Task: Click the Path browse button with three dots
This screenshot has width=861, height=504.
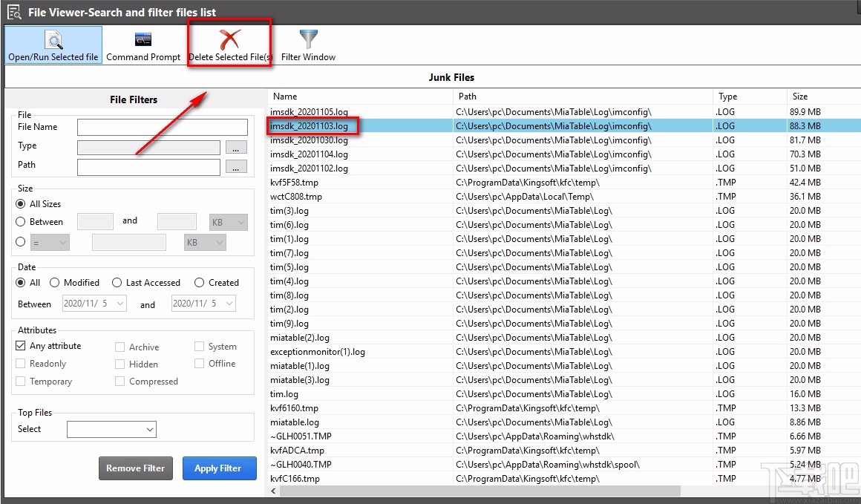Action: click(x=236, y=167)
